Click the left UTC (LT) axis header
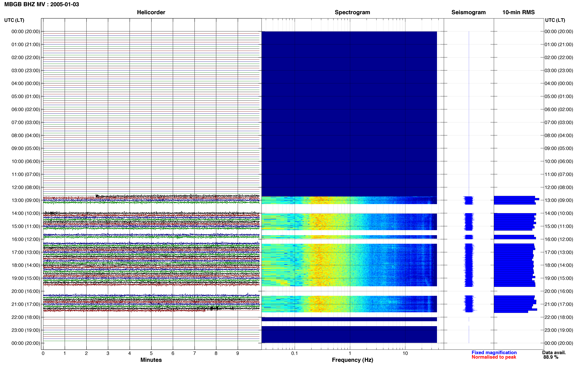Viewport: 588px width, 368px height. [x=14, y=20]
